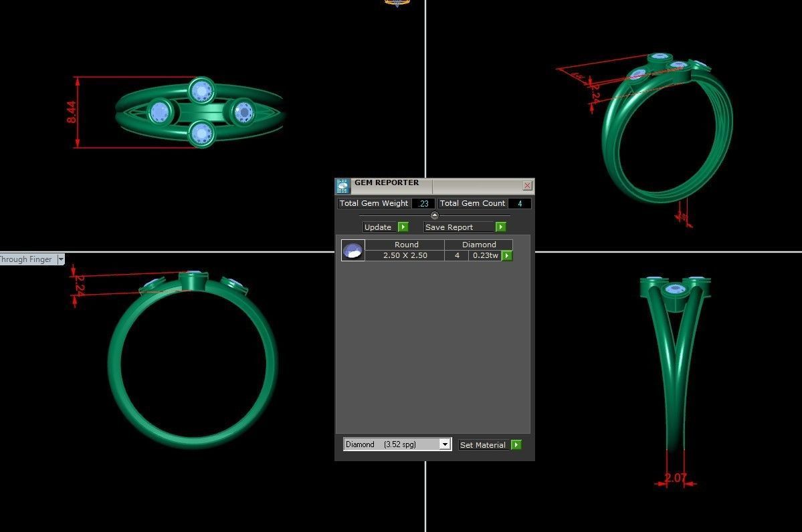Viewport: 802px width, 532px height.
Task: Click the Gem Reporter panel icon
Action: 342,186
